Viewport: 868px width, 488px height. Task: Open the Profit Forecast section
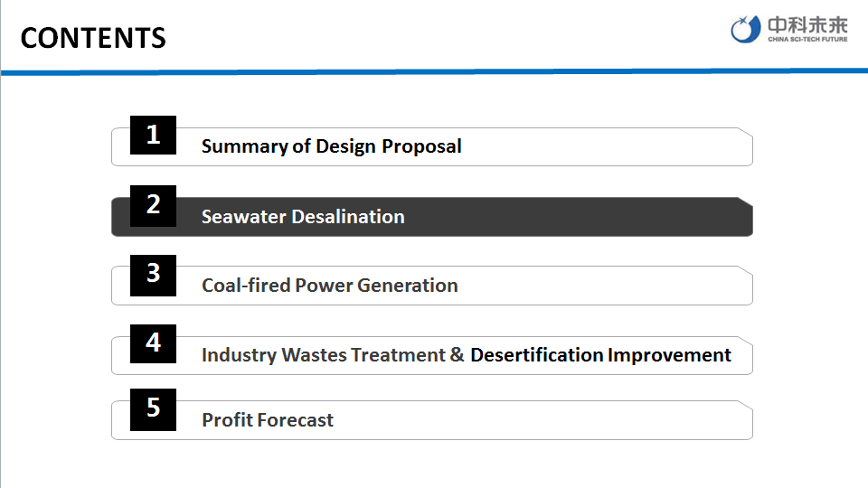[268, 420]
